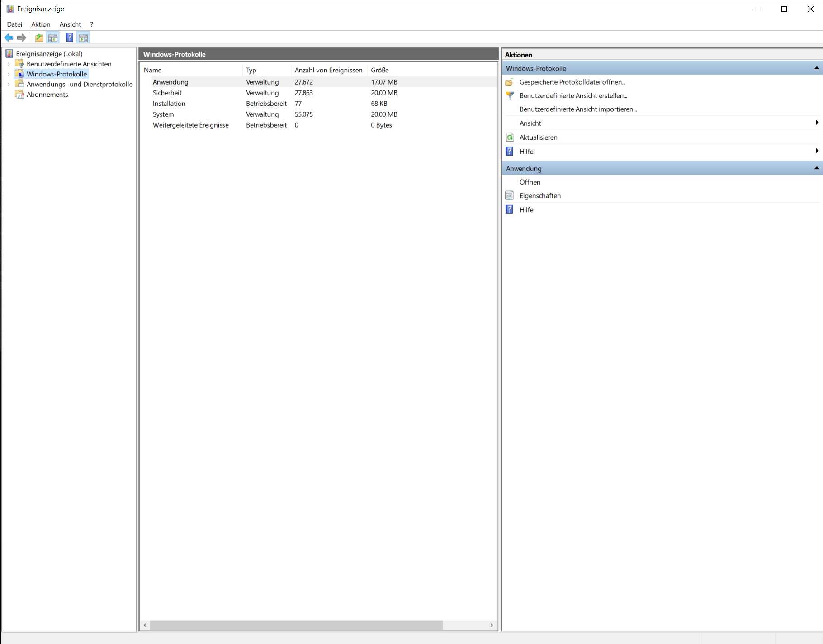Click the horizontal scrollbar thumb

(x=296, y=625)
